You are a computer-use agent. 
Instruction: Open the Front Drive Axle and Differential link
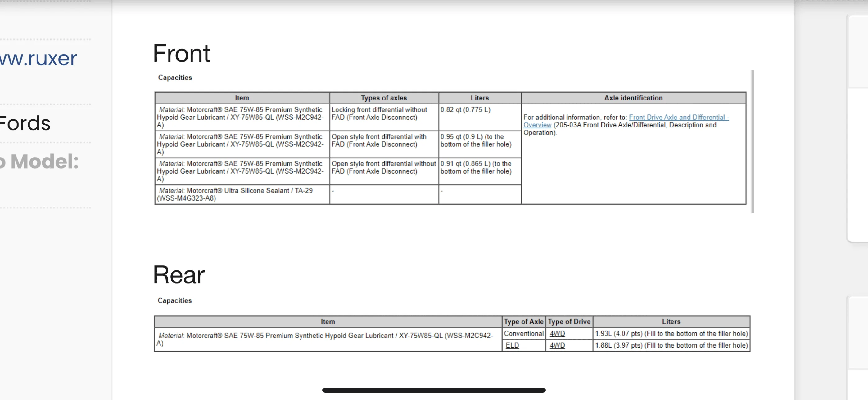679,117
